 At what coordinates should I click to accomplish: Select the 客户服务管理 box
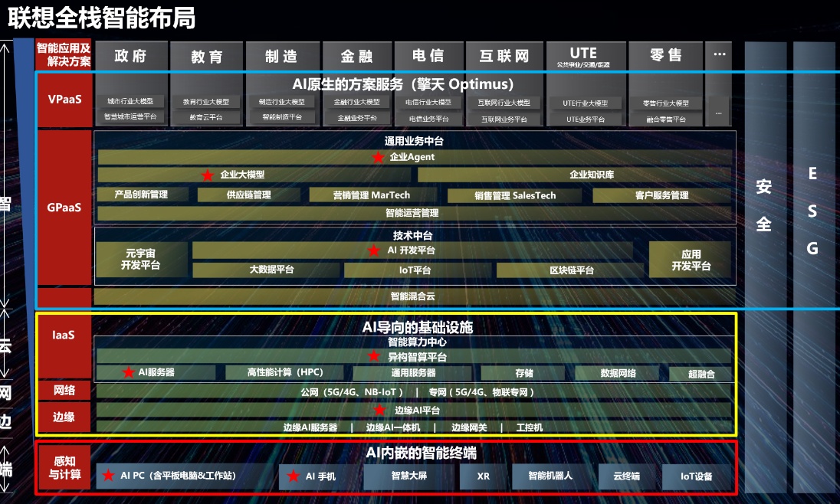pos(661,195)
